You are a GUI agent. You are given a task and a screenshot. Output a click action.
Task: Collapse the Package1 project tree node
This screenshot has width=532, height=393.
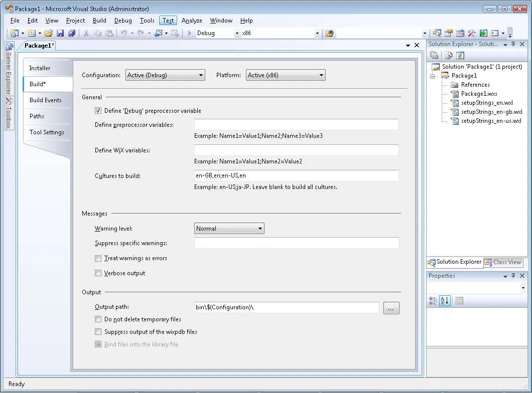(x=432, y=76)
